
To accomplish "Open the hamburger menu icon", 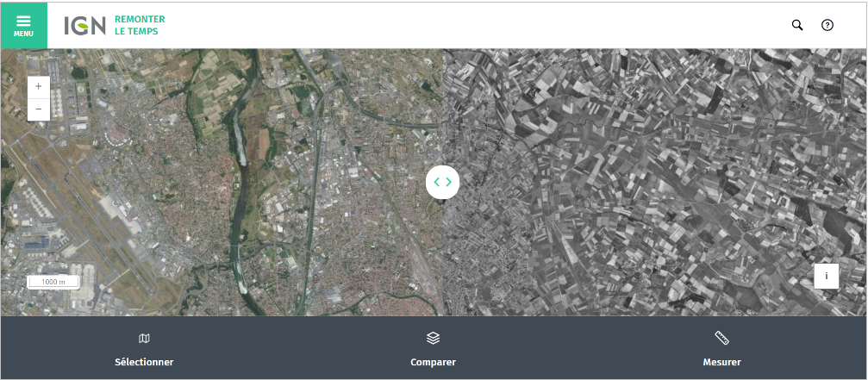I will (23, 21).
